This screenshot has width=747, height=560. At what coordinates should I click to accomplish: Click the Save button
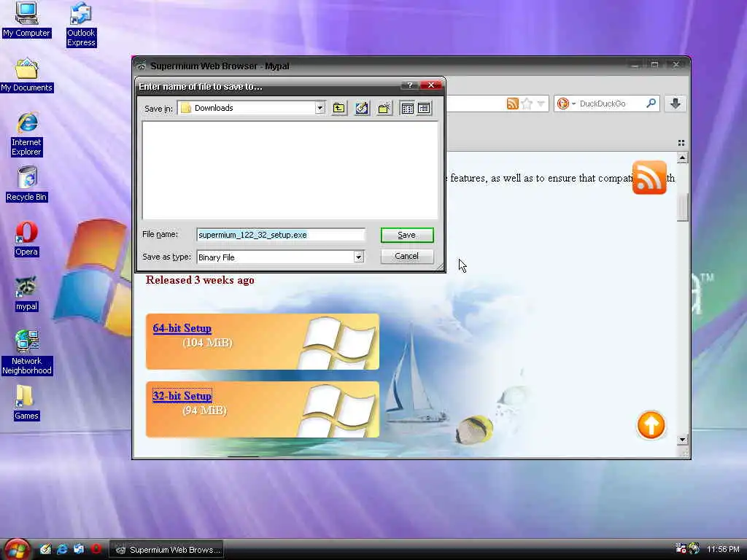(407, 236)
